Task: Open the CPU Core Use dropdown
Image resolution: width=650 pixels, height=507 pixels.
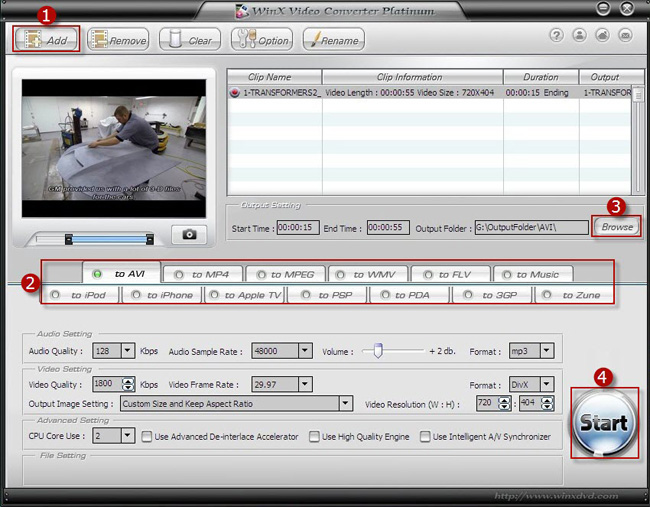Action: pos(128,436)
